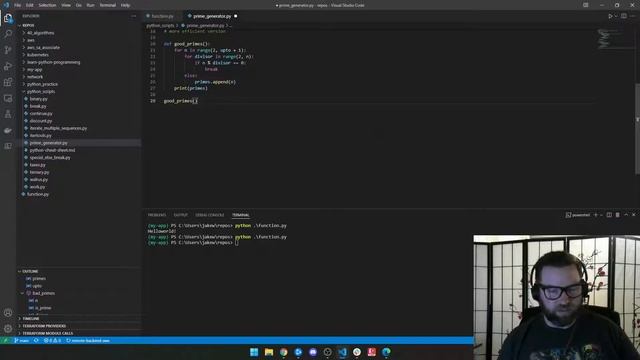The width and height of the screenshot is (640, 360).
Task: Click the code minimap preview
Action: [x=615, y=39]
